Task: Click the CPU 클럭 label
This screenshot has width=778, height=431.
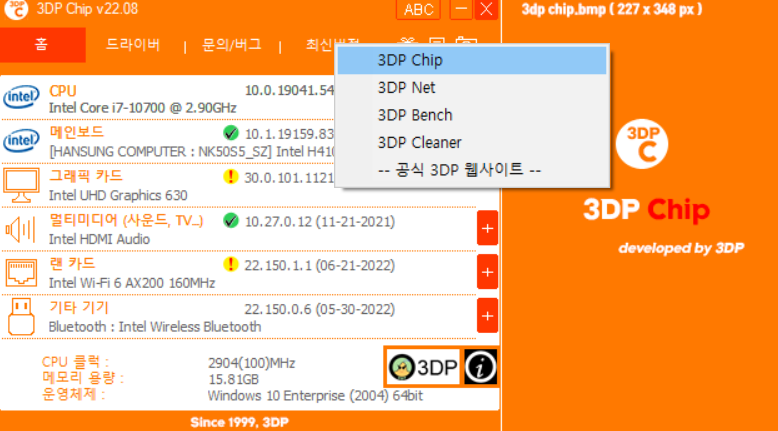Action: click(75, 362)
